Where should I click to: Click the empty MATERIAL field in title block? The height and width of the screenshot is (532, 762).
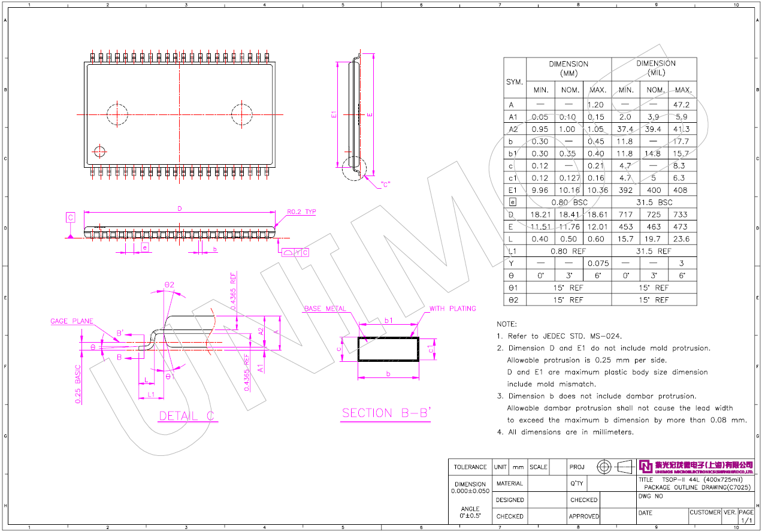point(546,483)
